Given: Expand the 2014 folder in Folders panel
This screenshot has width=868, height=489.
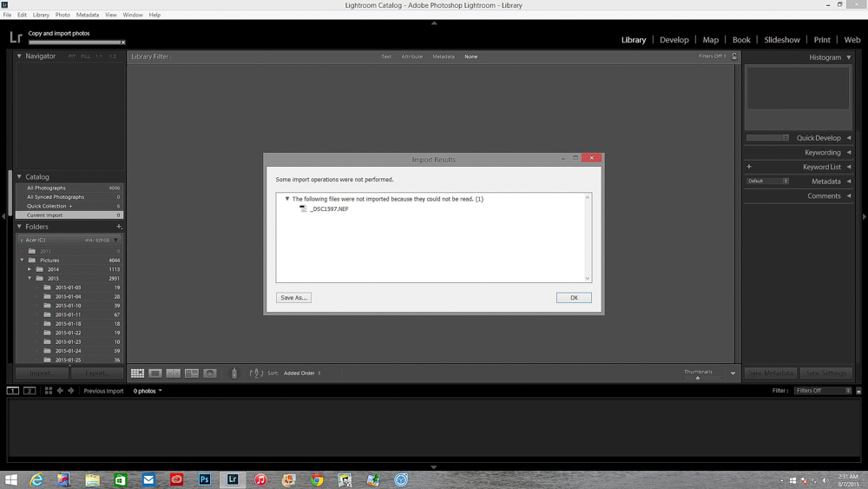Looking at the screenshot, I should (30, 269).
